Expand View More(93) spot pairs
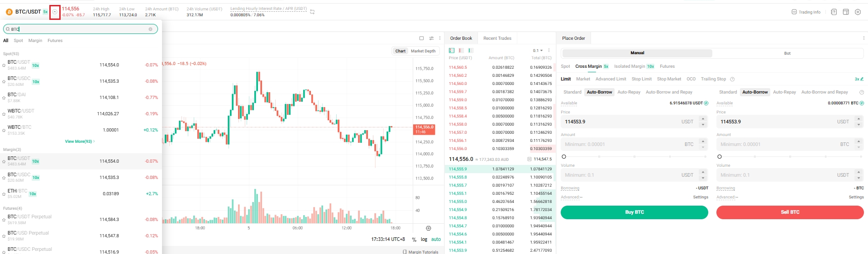 [x=80, y=141]
